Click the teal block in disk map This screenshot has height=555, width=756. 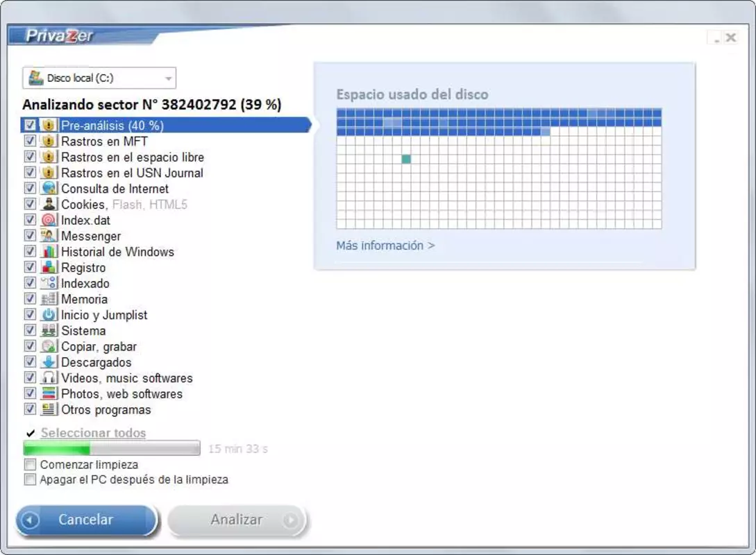tap(406, 159)
